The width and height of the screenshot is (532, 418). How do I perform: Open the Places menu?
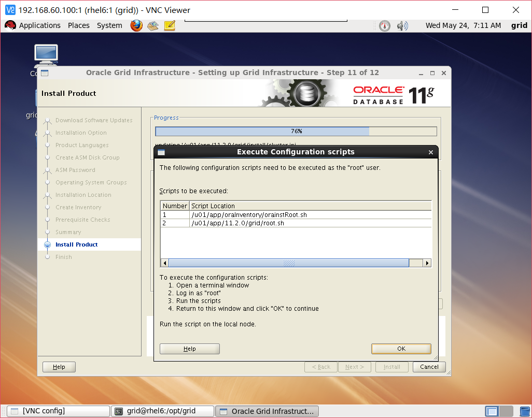pos(78,25)
